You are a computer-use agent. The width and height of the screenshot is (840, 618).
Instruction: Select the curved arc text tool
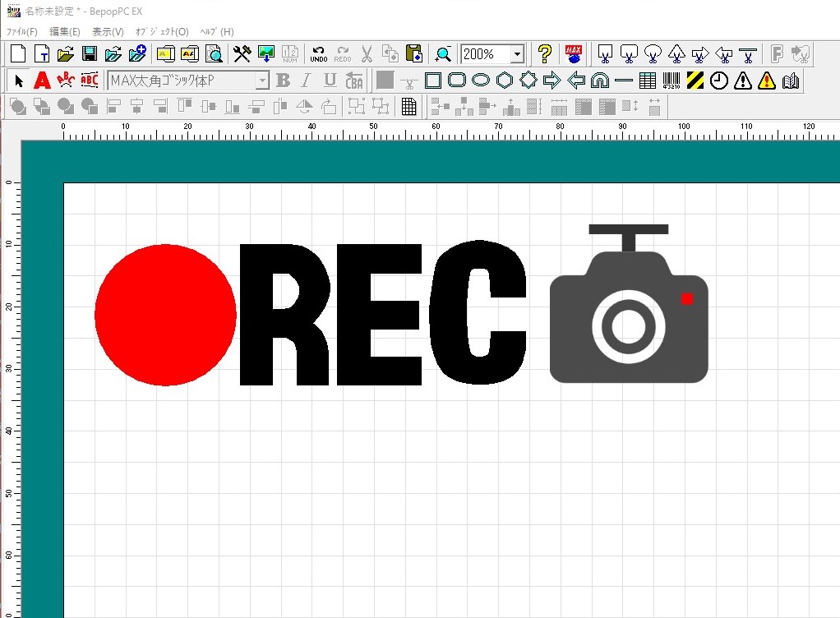[x=66, y=81]
